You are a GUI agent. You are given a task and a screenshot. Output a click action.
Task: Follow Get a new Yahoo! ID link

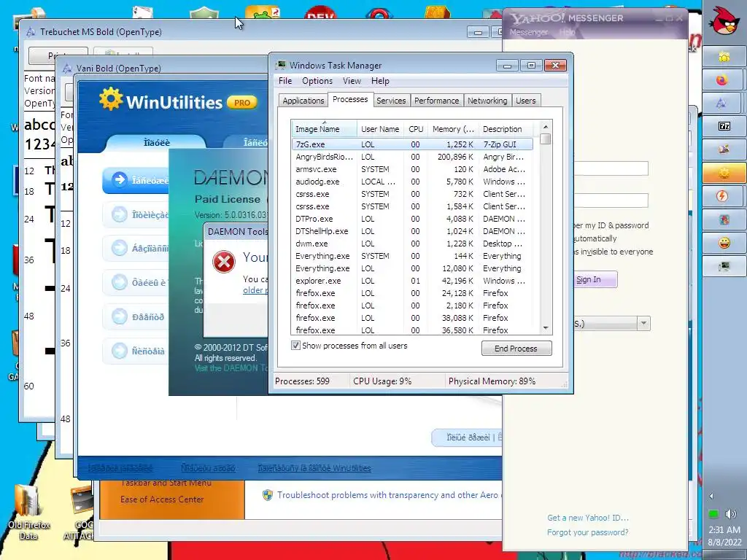(588, 518)
